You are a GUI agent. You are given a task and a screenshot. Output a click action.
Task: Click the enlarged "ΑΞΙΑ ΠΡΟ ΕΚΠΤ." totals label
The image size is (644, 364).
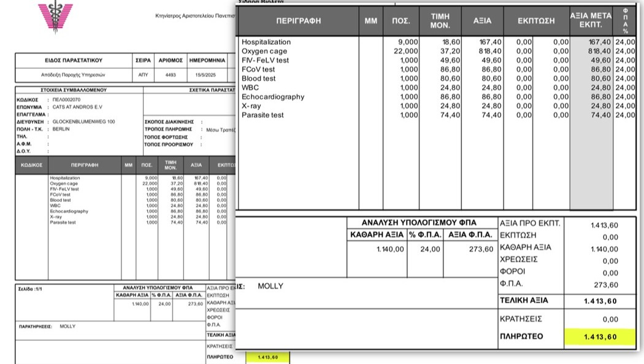coord(530,223)
